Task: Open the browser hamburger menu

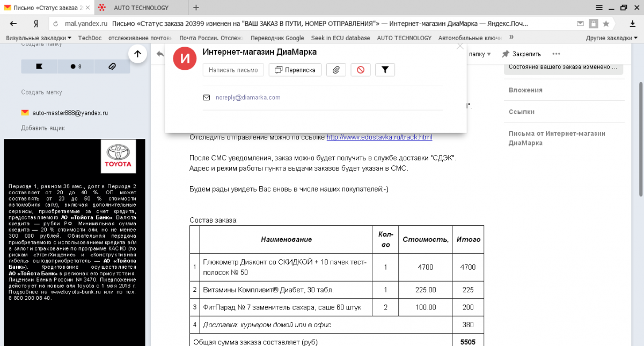Action: 599,8
